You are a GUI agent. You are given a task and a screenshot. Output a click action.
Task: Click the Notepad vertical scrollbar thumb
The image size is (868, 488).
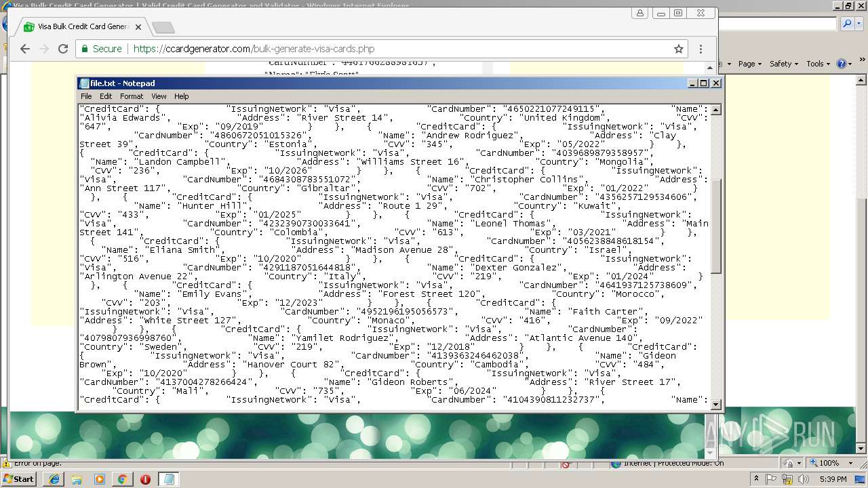tap(715, 226)
